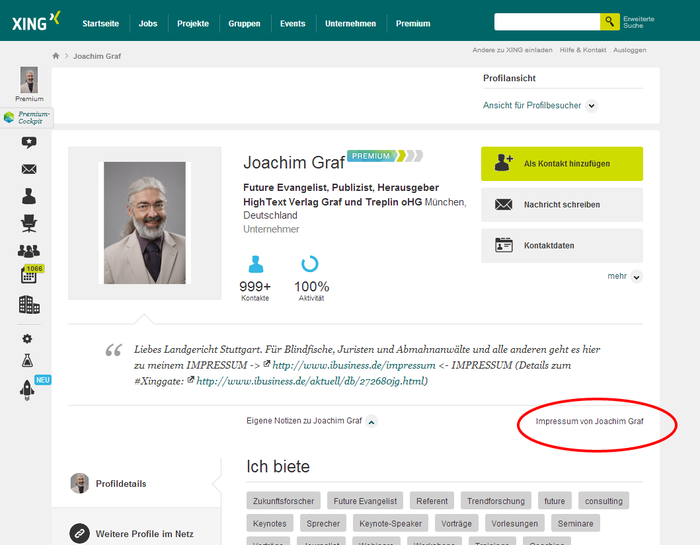Click the chain link icon for Weitere Profile
This screenshot has width=700, height=545.
point(79,533)
